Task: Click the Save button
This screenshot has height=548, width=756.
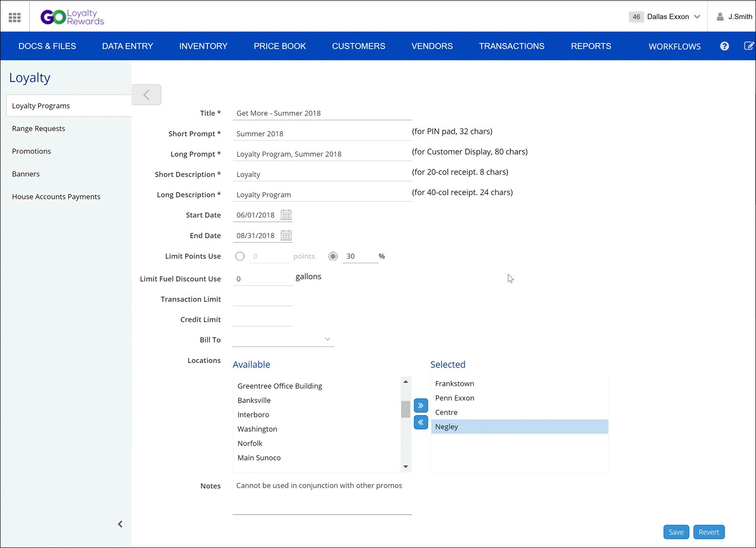Action: (x=676, y=532)
